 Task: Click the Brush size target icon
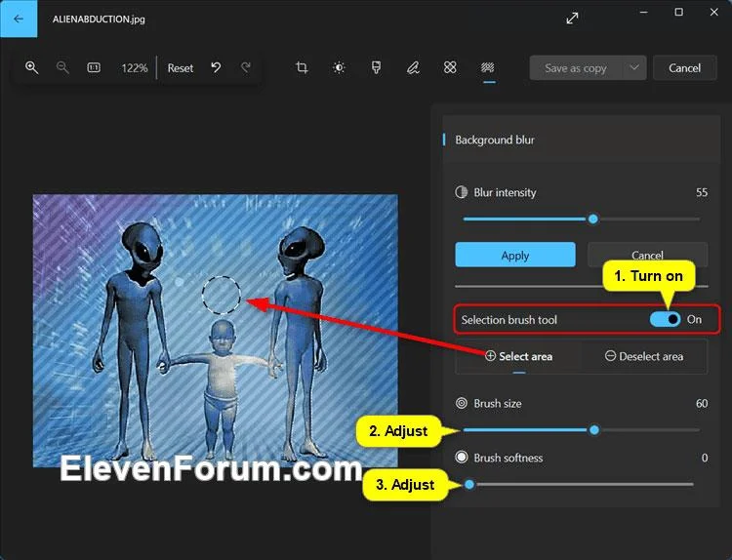[x=462, y=403]
